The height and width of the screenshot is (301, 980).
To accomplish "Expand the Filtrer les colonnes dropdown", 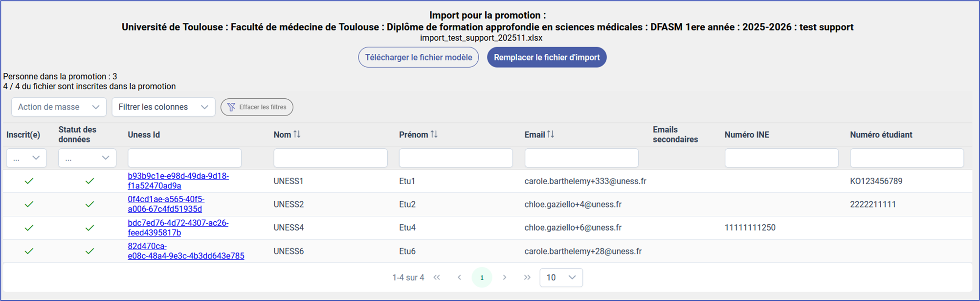I will pyautogui.click(x=163, y=107).
